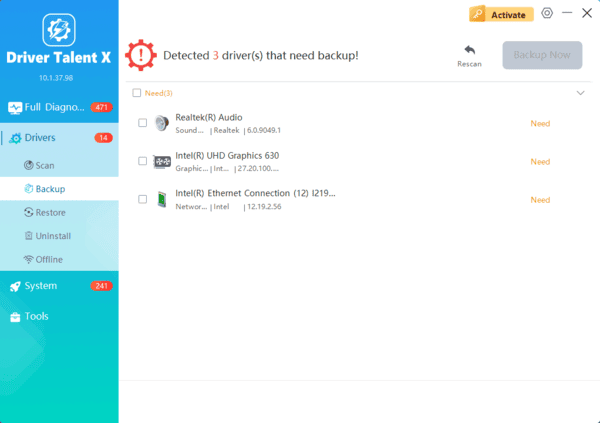This screenshot has height=423, width=600.
Task: Close the Driver Talent X window
Action: click(587, 13)
